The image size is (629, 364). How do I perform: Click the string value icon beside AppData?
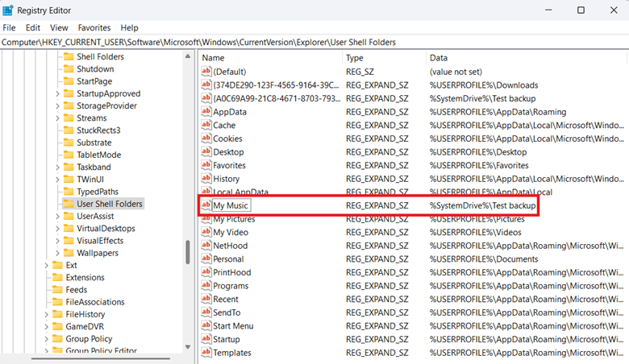pyautogui.click(x=206, y=112)
